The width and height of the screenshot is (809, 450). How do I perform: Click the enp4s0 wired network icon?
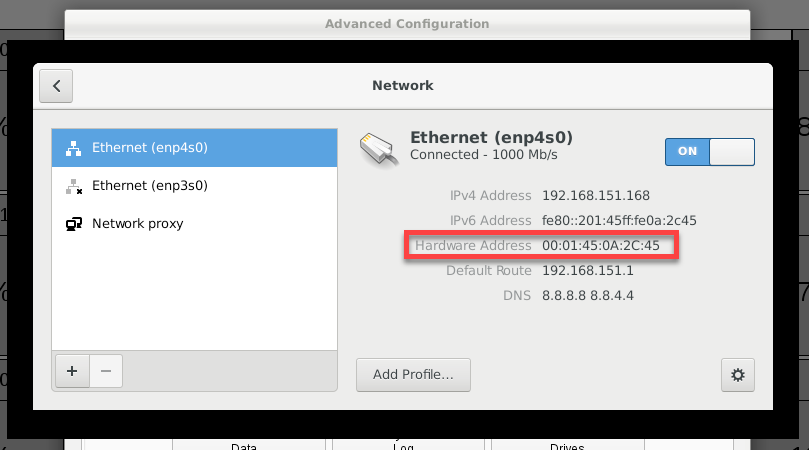tap(73, 148)
